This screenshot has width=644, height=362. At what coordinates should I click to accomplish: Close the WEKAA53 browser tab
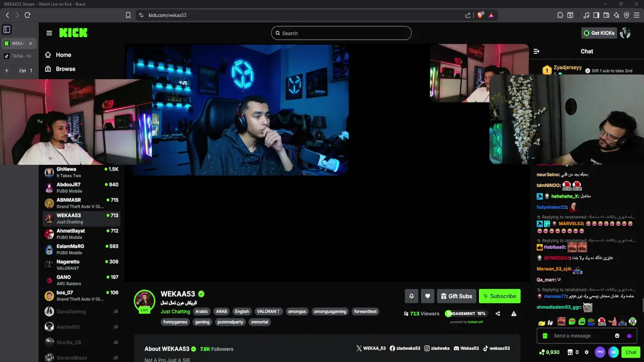[x=30, y=43]
